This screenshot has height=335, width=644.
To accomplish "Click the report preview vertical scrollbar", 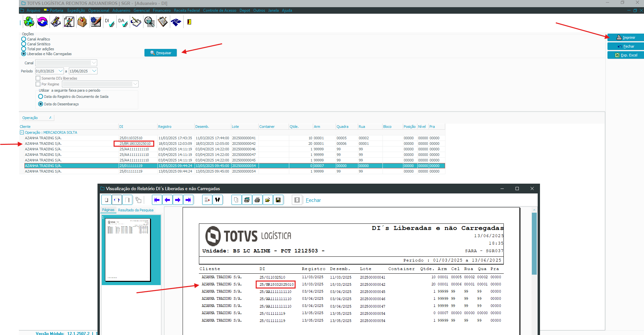I will point(534,243).
